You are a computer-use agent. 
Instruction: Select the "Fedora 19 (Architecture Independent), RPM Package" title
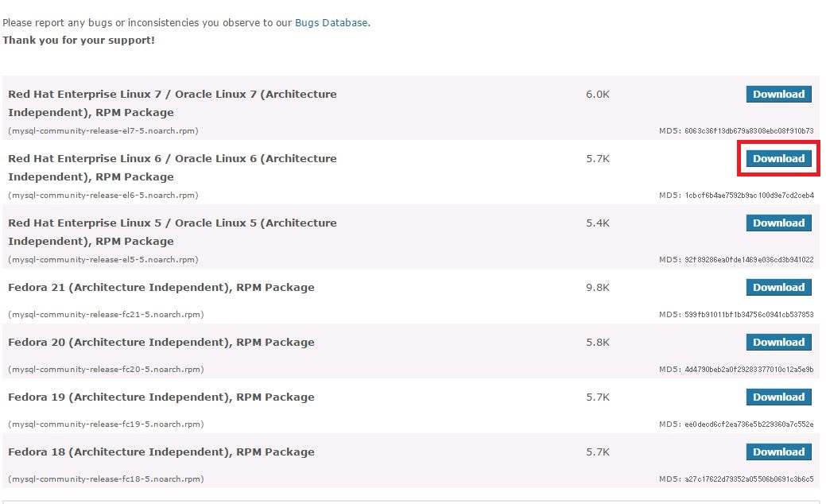[161, 397]
